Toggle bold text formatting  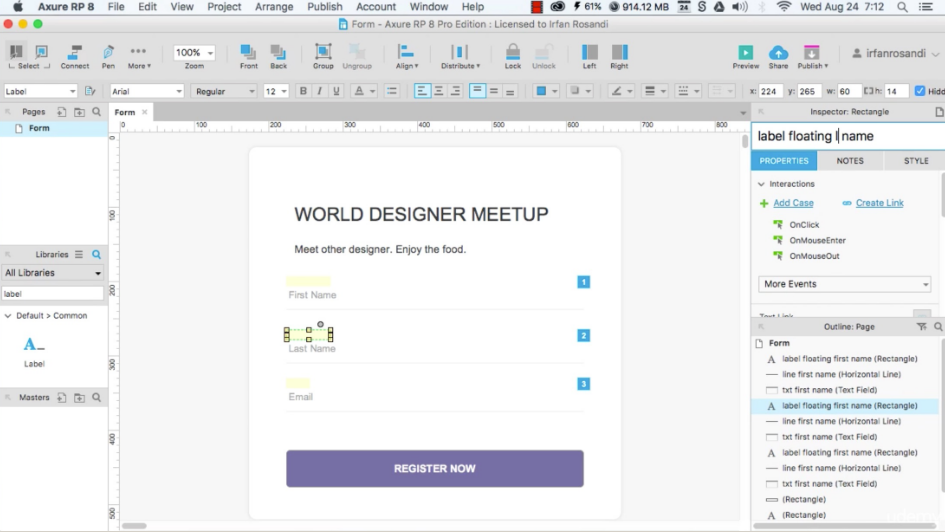tap(303, 91)
